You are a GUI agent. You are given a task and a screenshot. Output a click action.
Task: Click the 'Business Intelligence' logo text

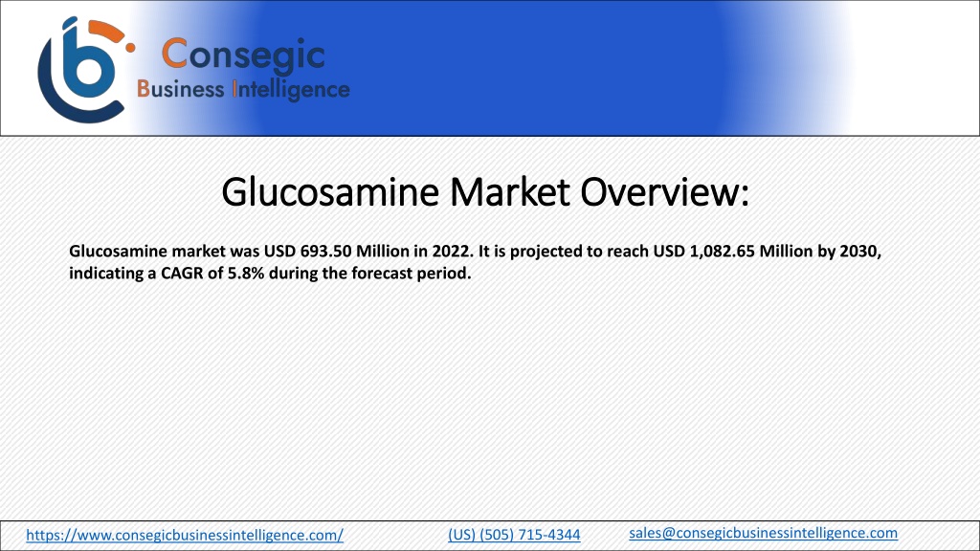pyautogui.click(x=243, y=89)
